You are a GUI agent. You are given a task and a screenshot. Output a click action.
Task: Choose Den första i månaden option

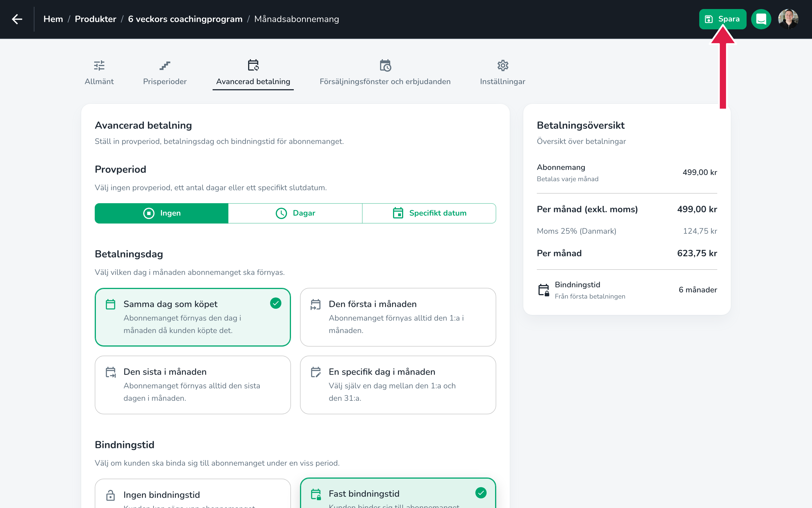coord(398,317)
